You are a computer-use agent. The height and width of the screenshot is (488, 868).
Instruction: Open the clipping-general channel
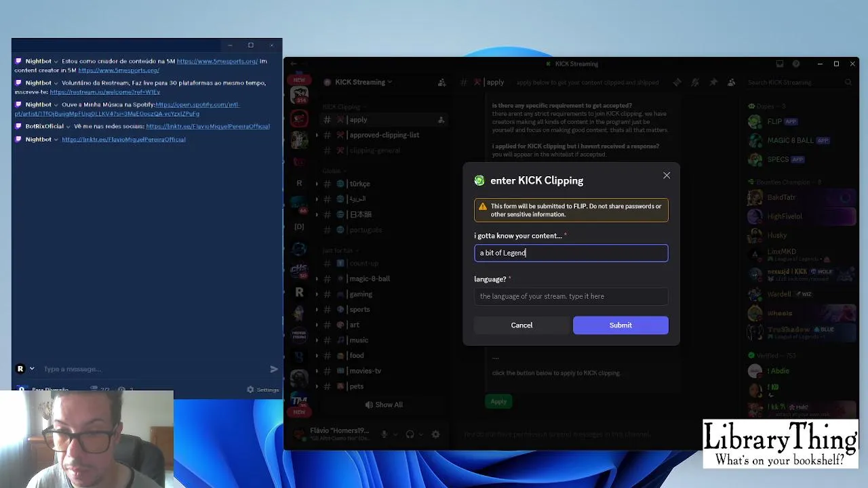tap(375, 150)
